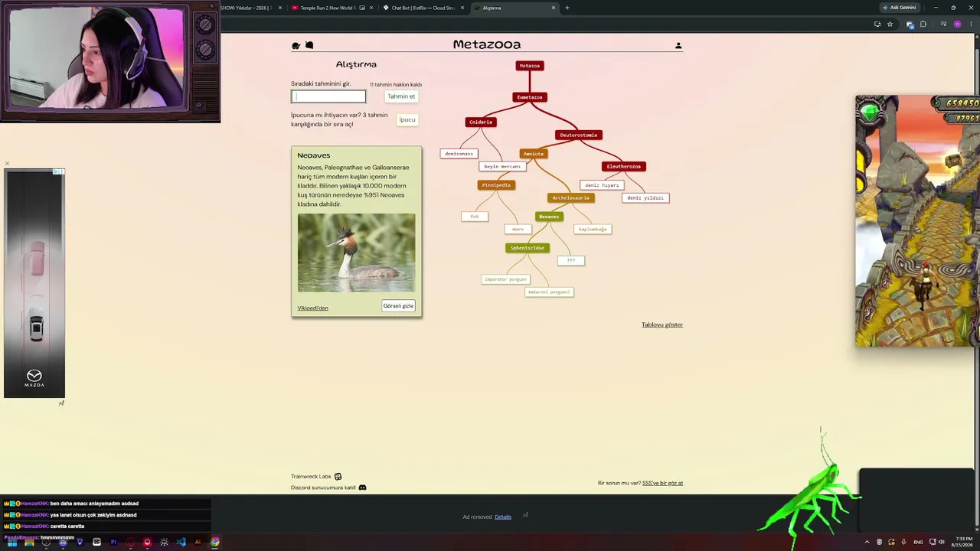980x551 pixels.
Task: Click the grebe bird image thumbnail
Action: 357,253
